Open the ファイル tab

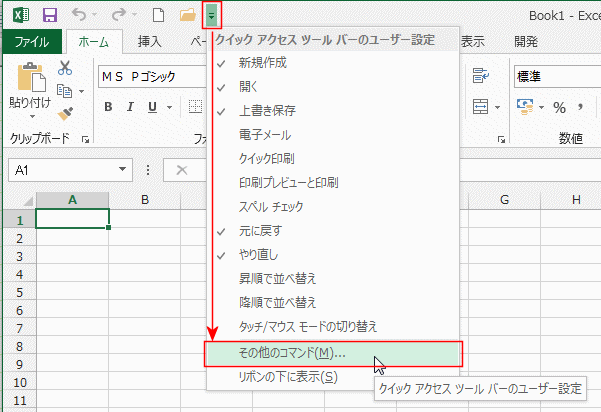click(x=32, y=41)
